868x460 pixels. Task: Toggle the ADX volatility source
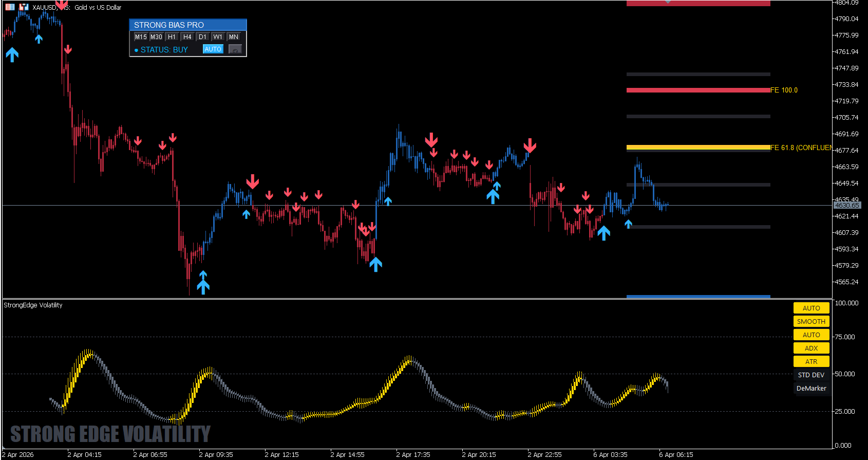click(812, 348)
